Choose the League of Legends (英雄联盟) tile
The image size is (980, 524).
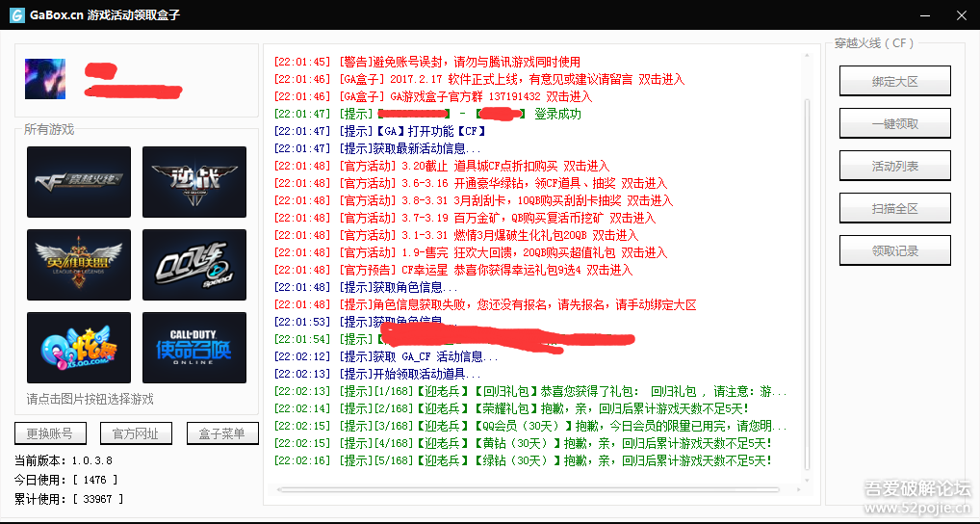79,265
